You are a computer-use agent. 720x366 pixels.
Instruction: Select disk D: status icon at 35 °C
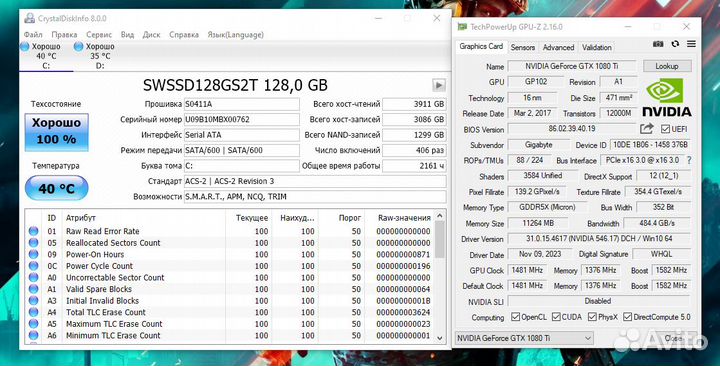(79, 46)
